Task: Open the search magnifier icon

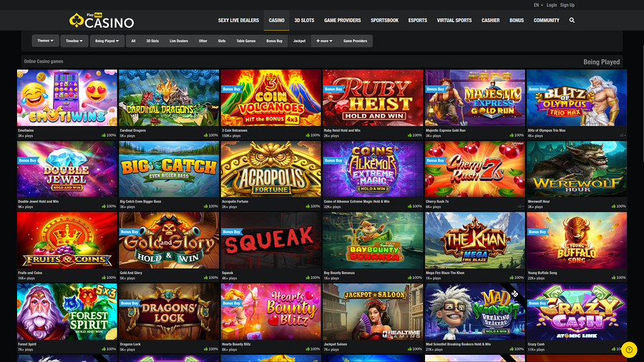Action: tap(572, 20)
